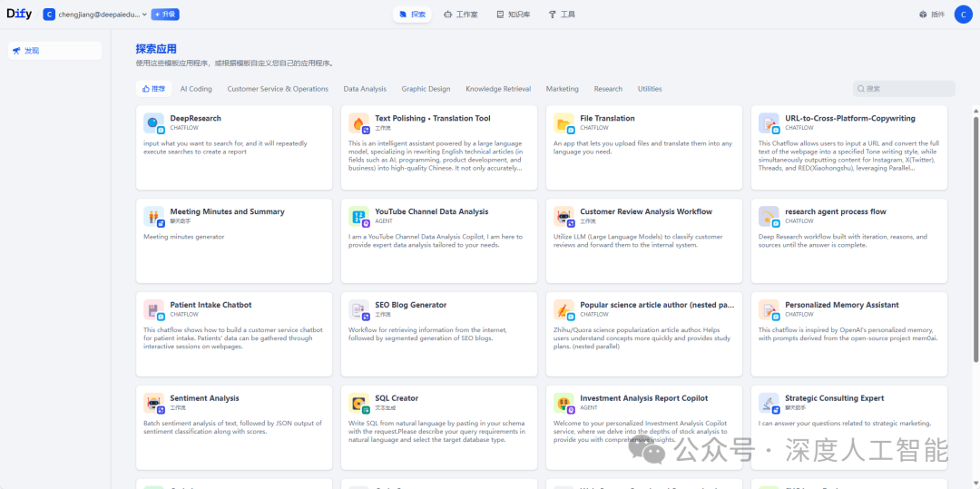This screenshot has width=980, height=489.
Task: Click the Patient Intake Chatbot title
Action: pyautogui.click(x=211, y=305)
